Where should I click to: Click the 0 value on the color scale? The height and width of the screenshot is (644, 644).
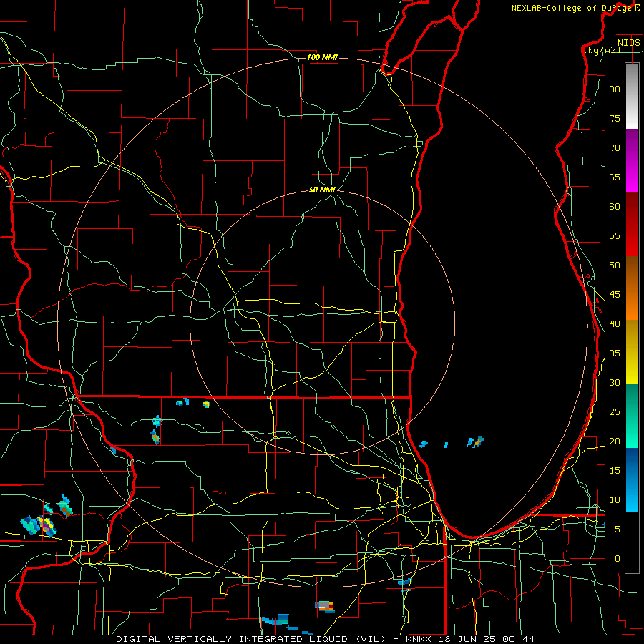[618, 559]
